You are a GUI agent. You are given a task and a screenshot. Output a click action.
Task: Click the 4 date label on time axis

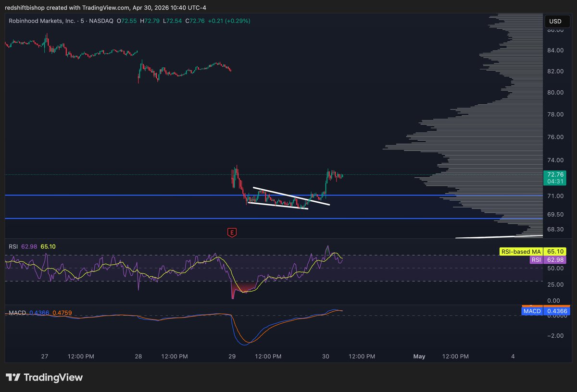[x=513, y=356]
